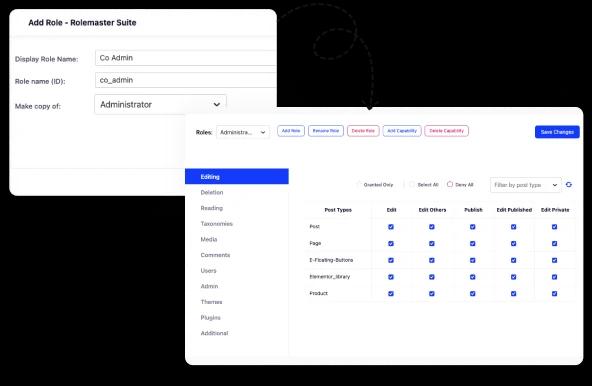592x386 pixels.
Task: Uncheck Edit Others for Product
Action: [x=432, y=293]
